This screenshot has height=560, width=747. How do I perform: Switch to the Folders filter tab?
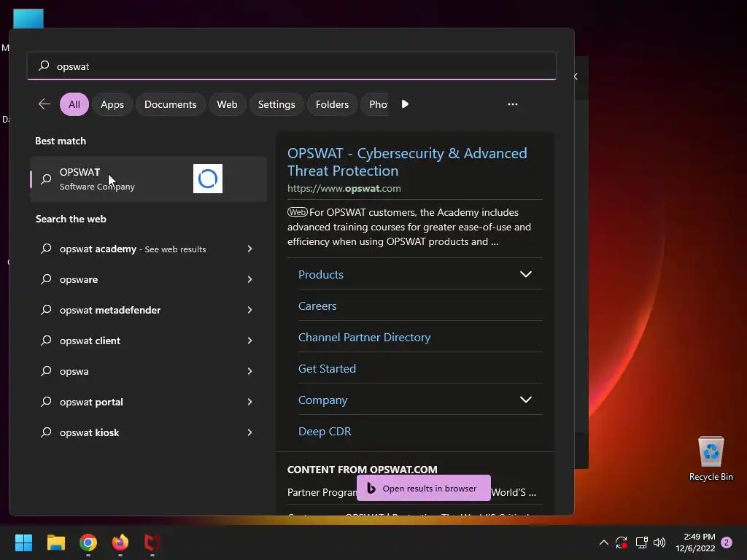pos(332,104)
